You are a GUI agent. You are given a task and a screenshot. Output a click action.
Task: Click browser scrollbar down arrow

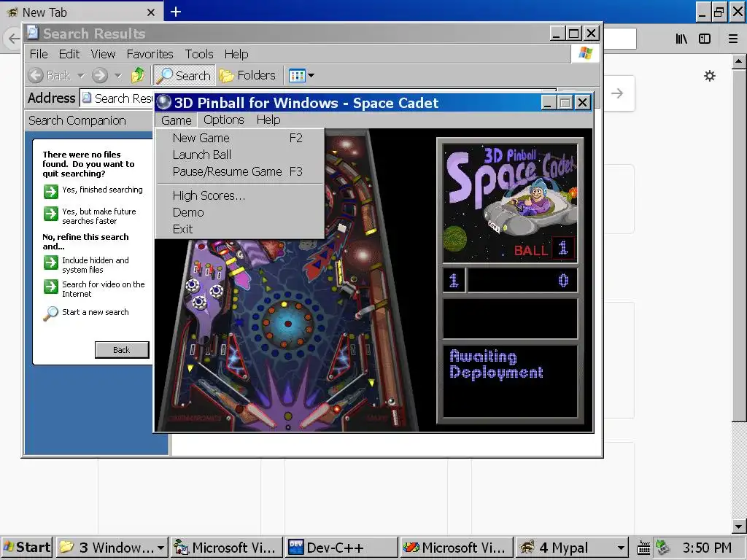tap(738, 526)
